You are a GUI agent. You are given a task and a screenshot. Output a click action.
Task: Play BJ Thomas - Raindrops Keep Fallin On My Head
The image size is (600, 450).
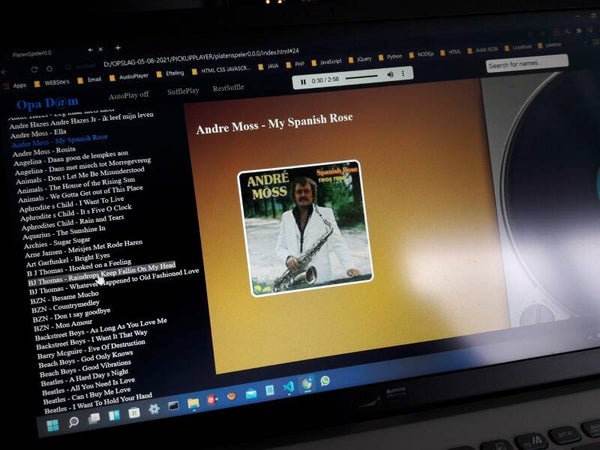[102, 274]
